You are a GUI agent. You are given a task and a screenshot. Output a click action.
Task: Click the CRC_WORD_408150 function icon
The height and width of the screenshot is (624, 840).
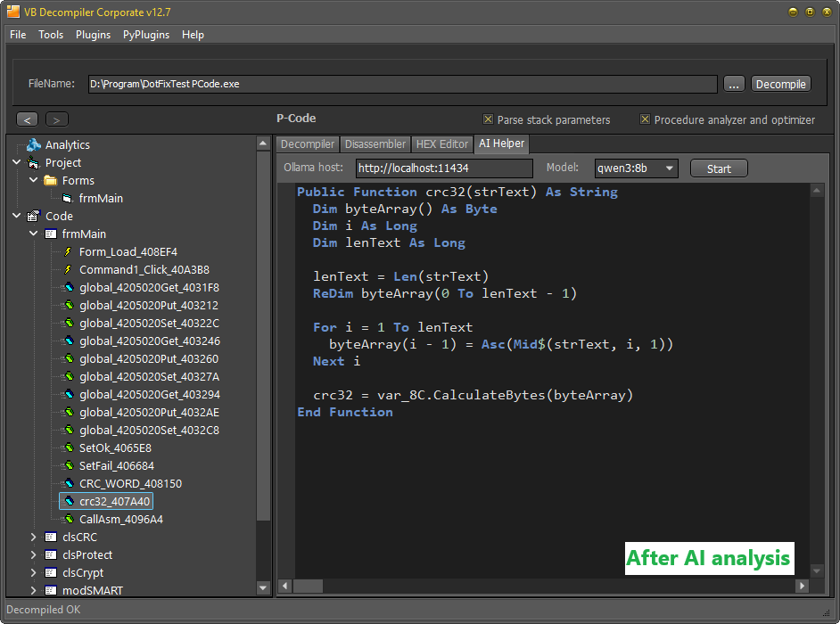[68, 484]
